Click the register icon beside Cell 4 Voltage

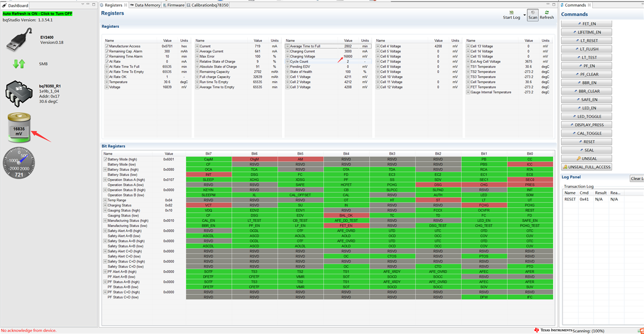pos(378,46)
